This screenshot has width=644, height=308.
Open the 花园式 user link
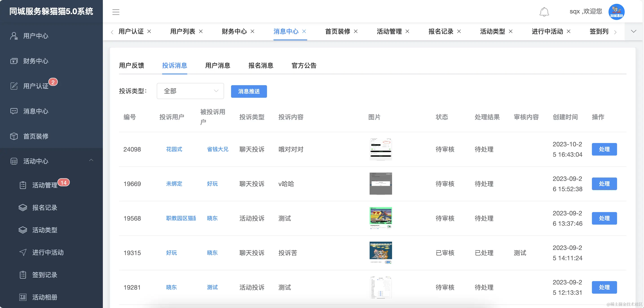174,149
